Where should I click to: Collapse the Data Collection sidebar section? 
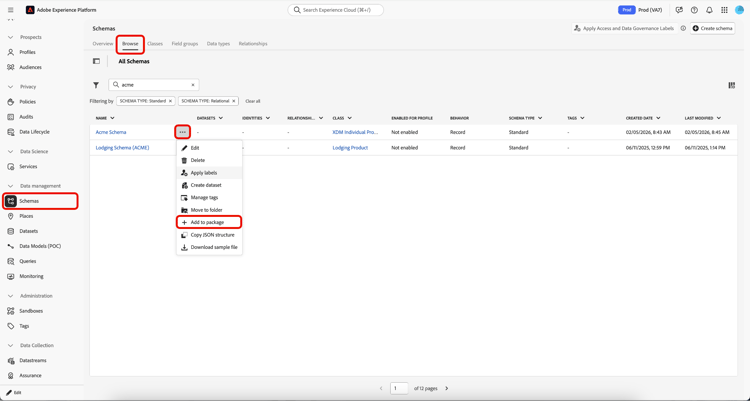(11, 345)
